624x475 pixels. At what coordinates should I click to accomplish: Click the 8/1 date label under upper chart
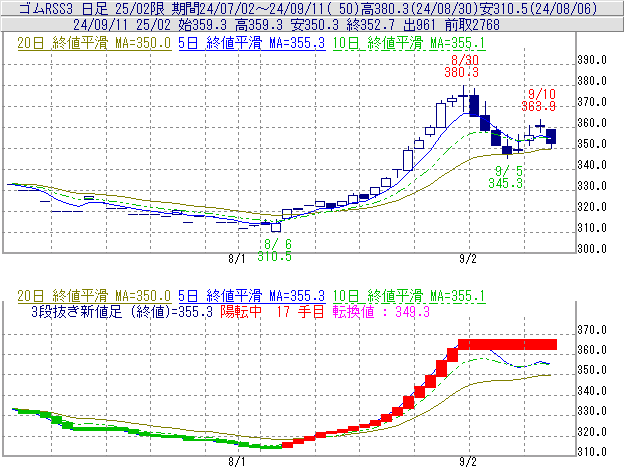(x=237, y=259)
